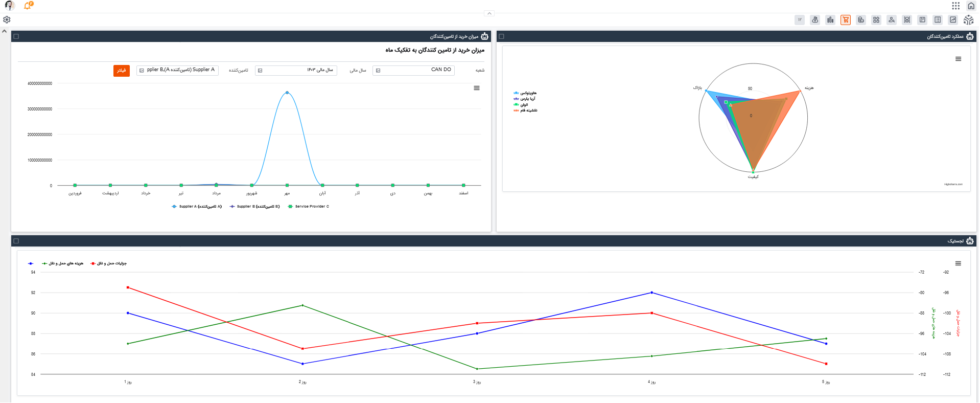Screen dimensions: 980x403
Task: Open the Highcharts.com credit link
Action: pos(953,184)
